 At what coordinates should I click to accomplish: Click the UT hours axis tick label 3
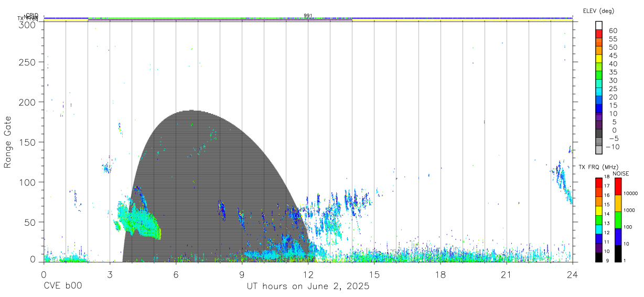110,274
